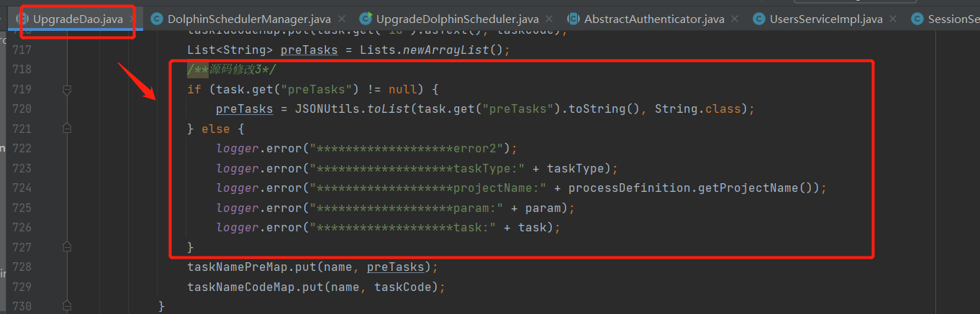Switch to the DolphinSchedulerManager.java tab
This screenshot has width=980, height=314.
(x=249, y=19)
